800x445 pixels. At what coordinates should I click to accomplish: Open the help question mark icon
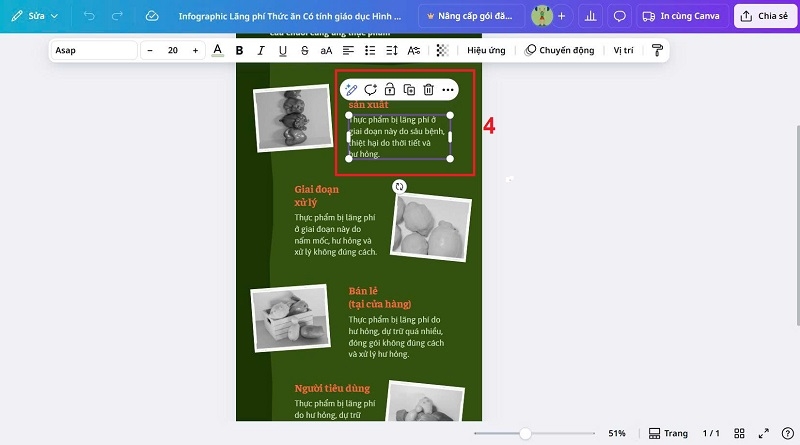[x=788, y=433]
